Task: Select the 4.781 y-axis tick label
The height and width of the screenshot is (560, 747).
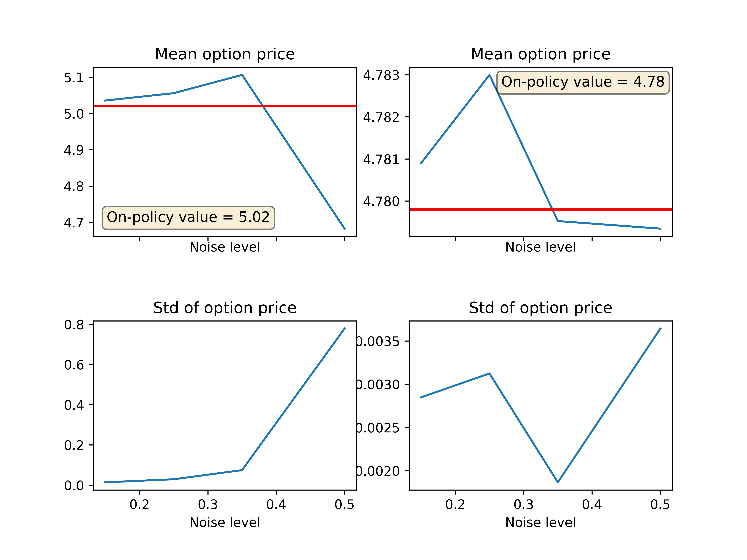Action: click(x=381, y=160)
